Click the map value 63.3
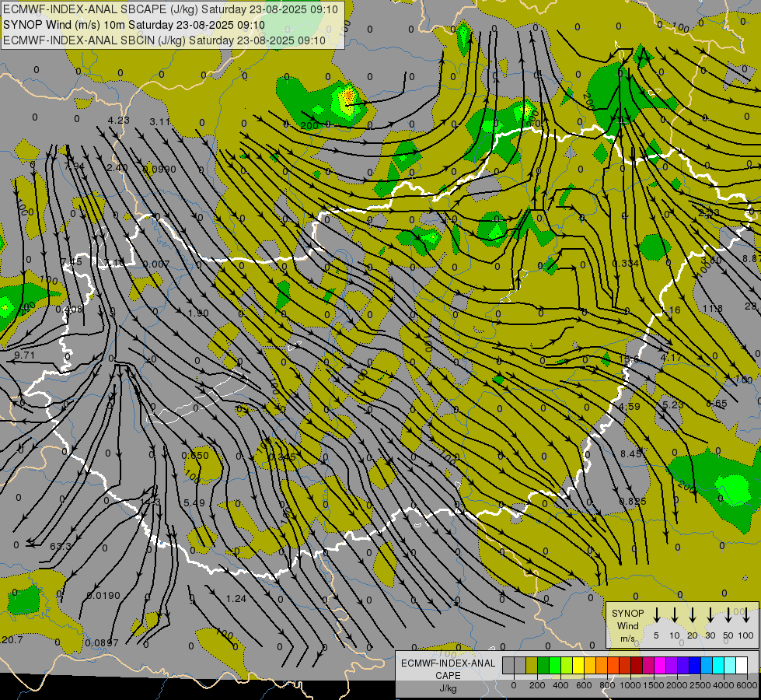Image resolution: width=761 pixels, height=700 pixels. (x=61, y=547)
